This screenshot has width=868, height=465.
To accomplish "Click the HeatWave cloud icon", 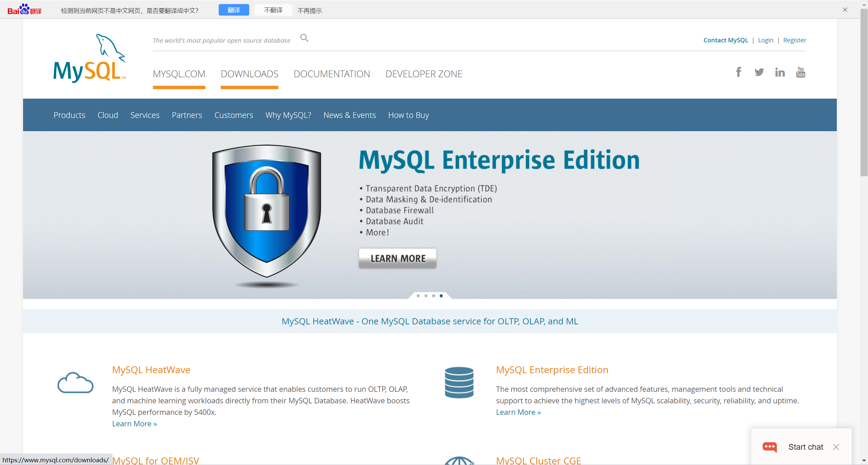I will [75, 383].
